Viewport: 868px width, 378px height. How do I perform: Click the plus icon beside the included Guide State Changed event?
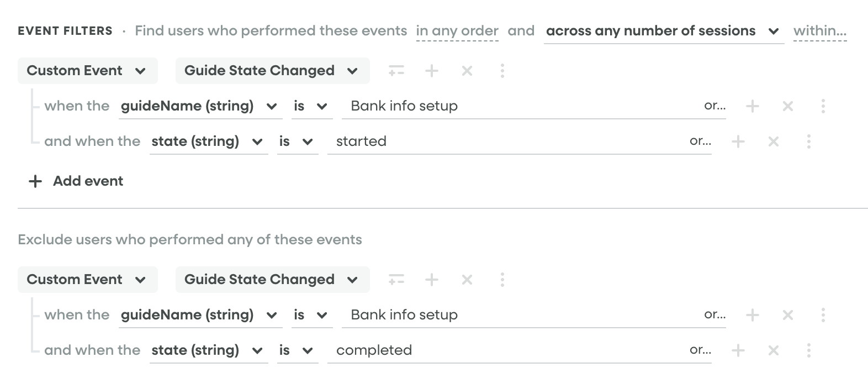[x=432, y=71]
